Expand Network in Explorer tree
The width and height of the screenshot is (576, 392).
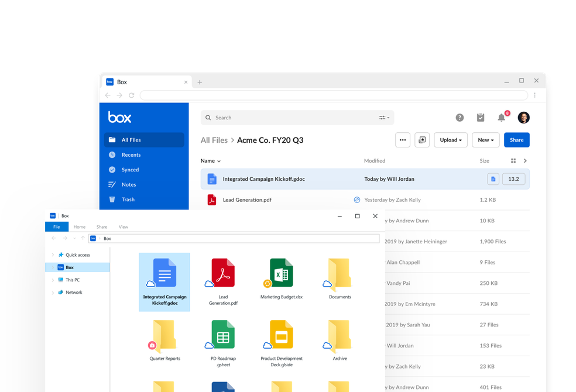coord(53,293)
